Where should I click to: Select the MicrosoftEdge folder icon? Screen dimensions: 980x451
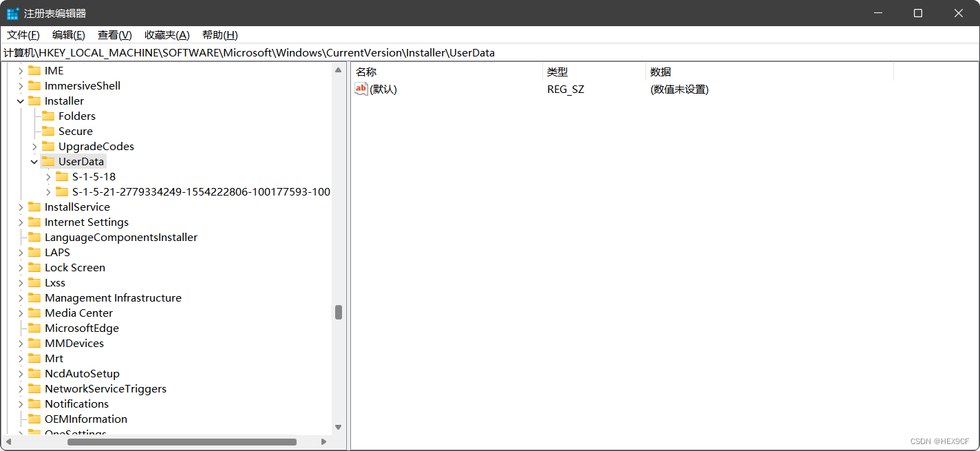click(34, 328)
